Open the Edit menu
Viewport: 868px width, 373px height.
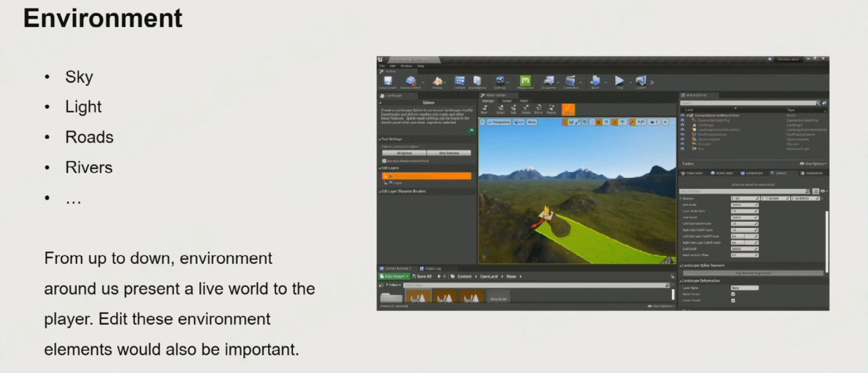(x=392, y=66)
